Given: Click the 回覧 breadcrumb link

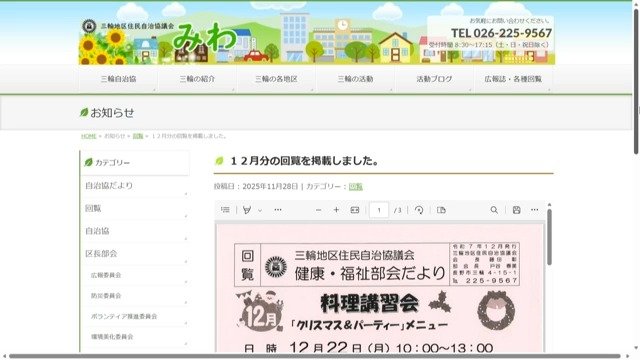Looking at the screenshot, I should 138,136.
